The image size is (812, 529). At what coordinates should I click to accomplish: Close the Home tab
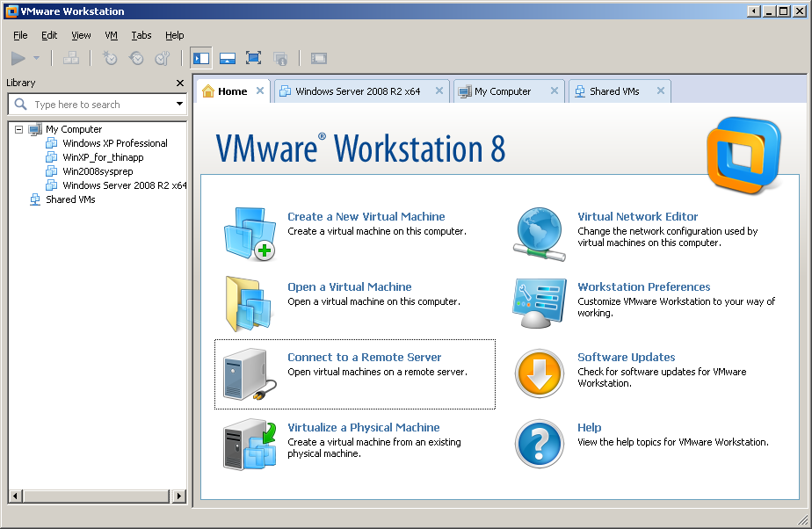coord(260,91)
